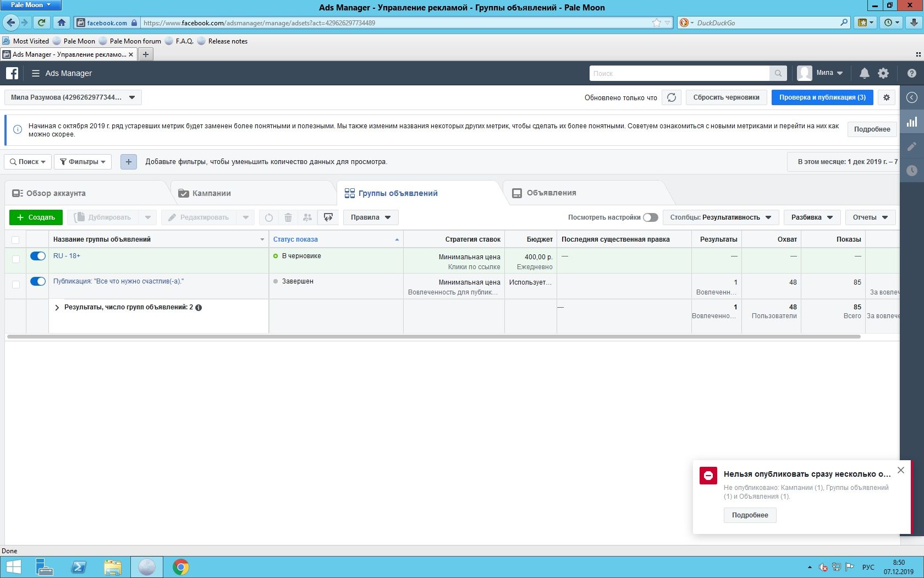Check the box for Публикация row

[15, 285]
